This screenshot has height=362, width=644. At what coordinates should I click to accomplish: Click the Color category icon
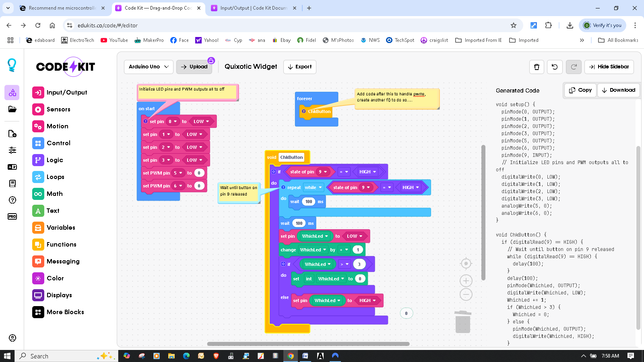tap(38, 278)
